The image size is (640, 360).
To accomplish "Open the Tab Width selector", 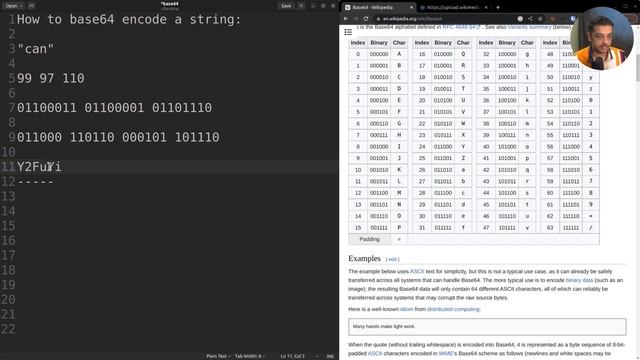I will (x=249, y=356).
